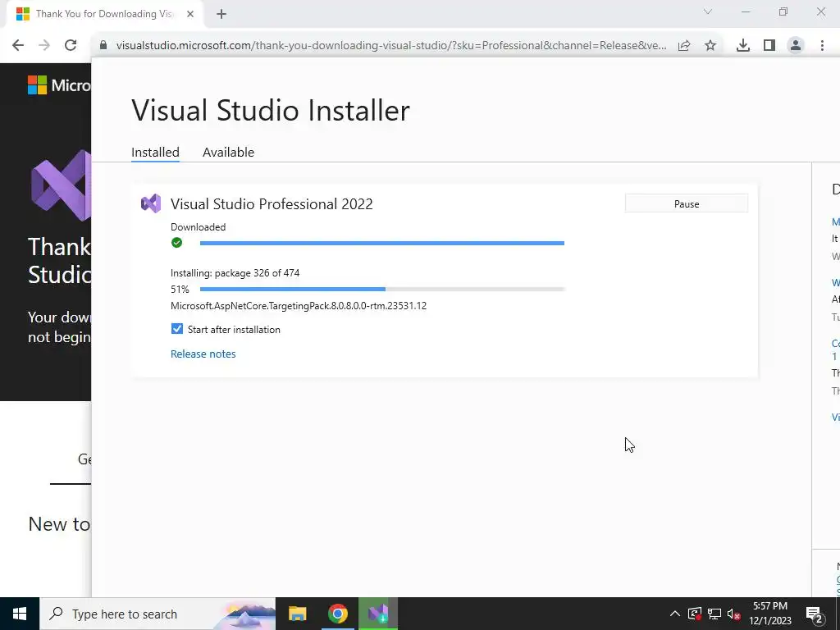This screenshot has width=840, height=630.
Task: Open the notification center icon
Action: (x=814, y=614)
